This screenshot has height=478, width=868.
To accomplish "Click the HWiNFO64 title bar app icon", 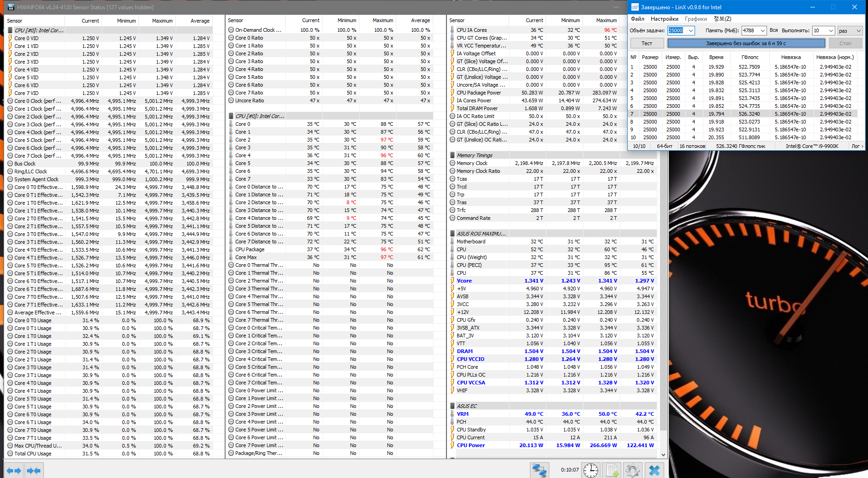I will [11, 7].
